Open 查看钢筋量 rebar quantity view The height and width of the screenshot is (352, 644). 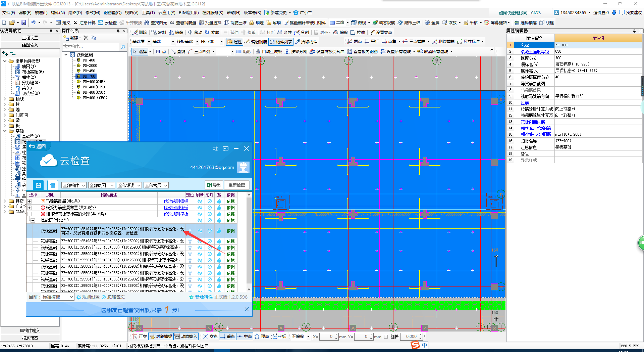click(183, 23)
